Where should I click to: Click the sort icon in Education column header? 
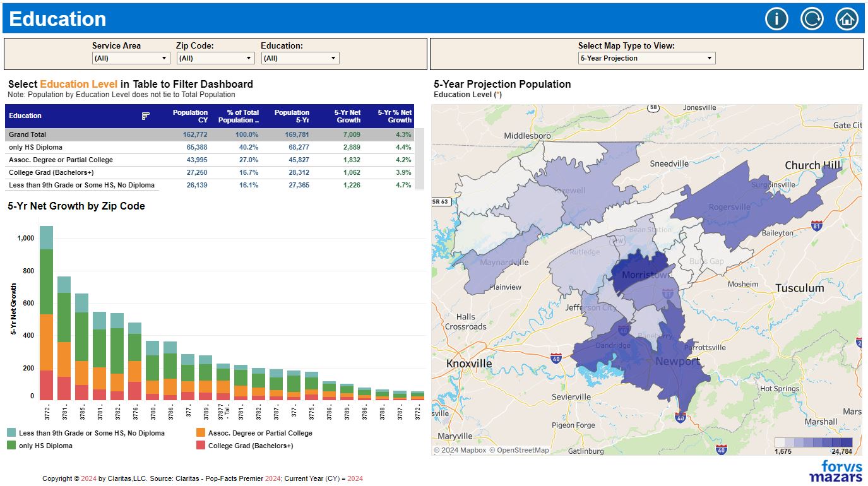[146, 116]
